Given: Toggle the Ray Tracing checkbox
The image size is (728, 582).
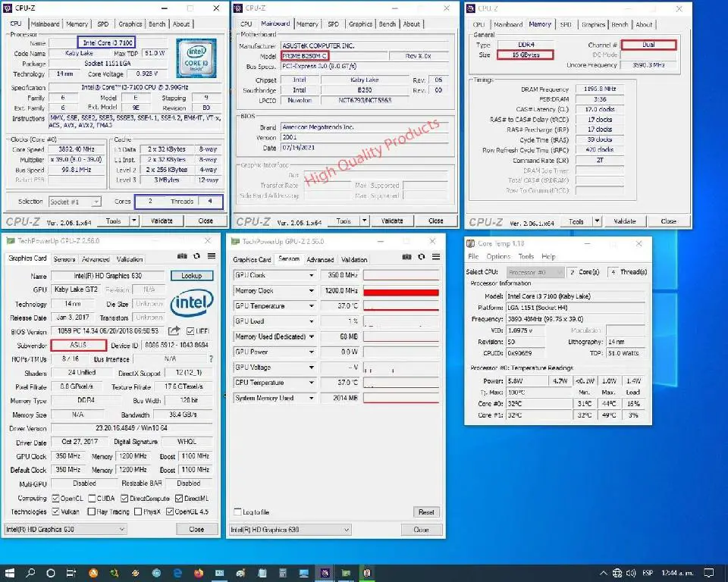Looking at the screenshot, I should [92, 512].
